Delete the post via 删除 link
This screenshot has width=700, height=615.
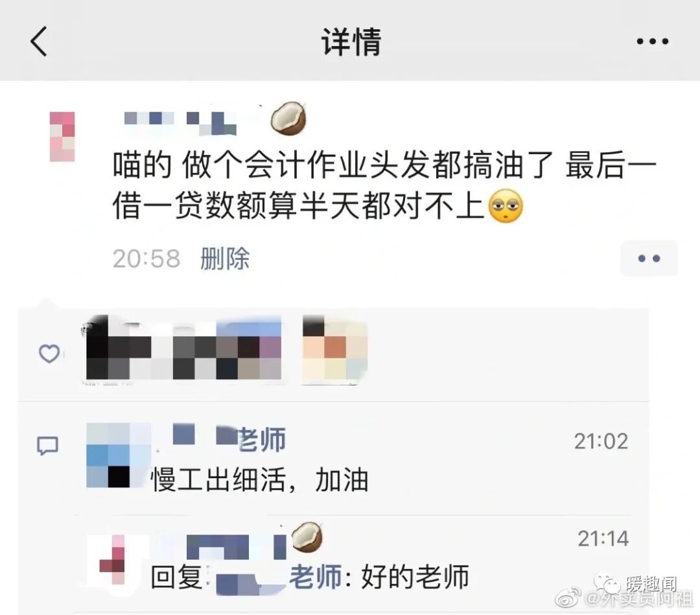click(x=224, y=259)
